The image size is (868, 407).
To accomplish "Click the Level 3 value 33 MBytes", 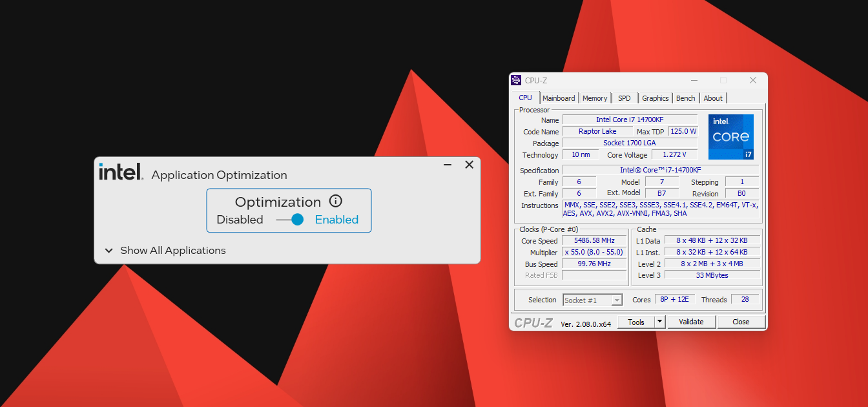I will click(712, 275).
